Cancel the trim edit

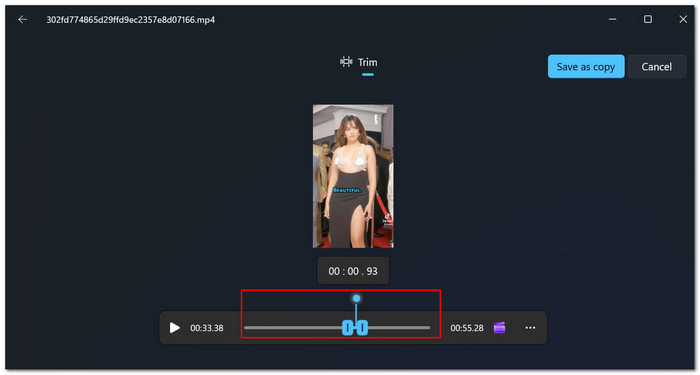pos(656,67)
